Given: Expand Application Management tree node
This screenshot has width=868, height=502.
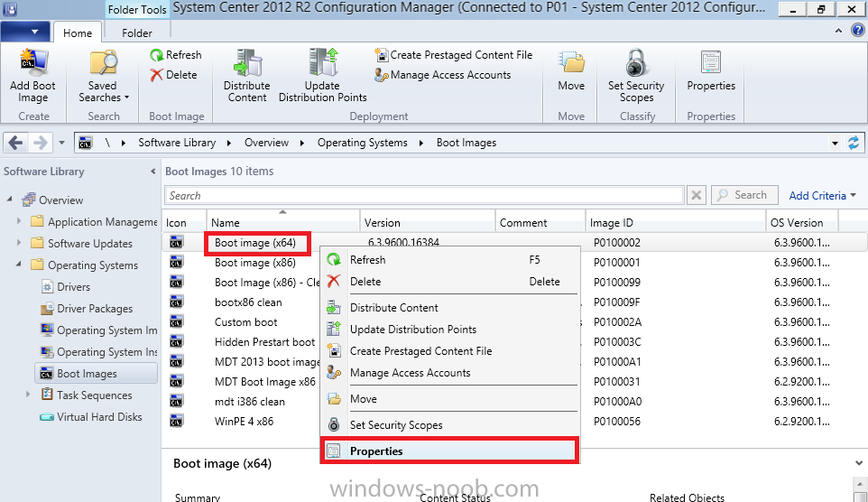Looking at the screenshot, I should (x=19, y=221).
